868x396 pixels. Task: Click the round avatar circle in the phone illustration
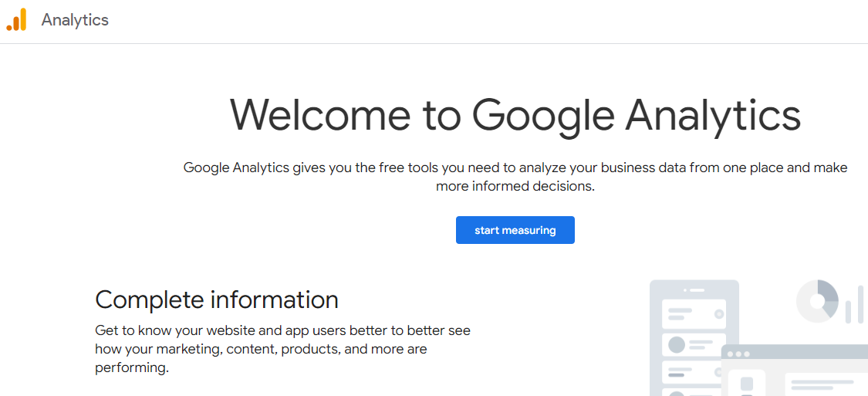pyautogui.click(x=677, y=344)
